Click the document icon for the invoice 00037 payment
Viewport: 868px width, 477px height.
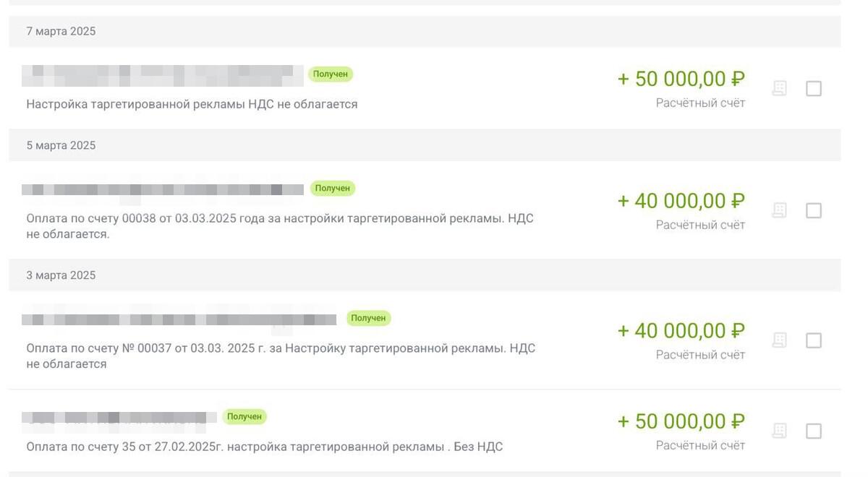[779, 340]
